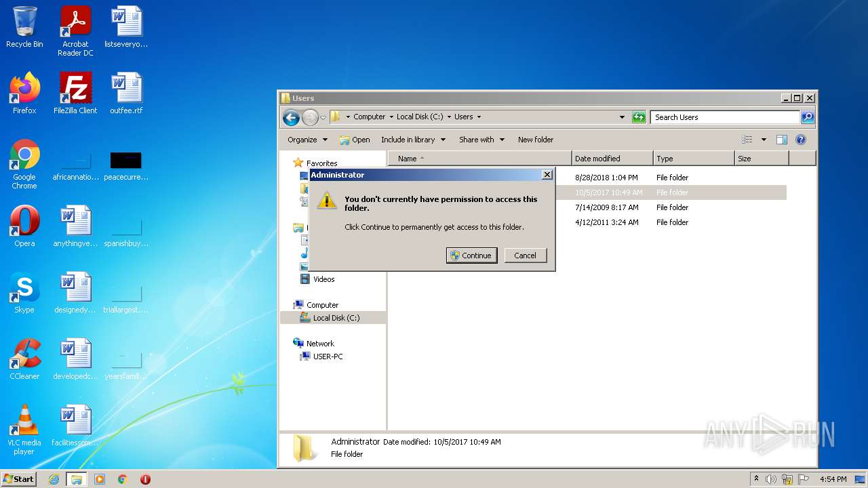This screenshot has height=488, width=868.
Task: Select the triallargest desktop file
Action: [126, 297]
